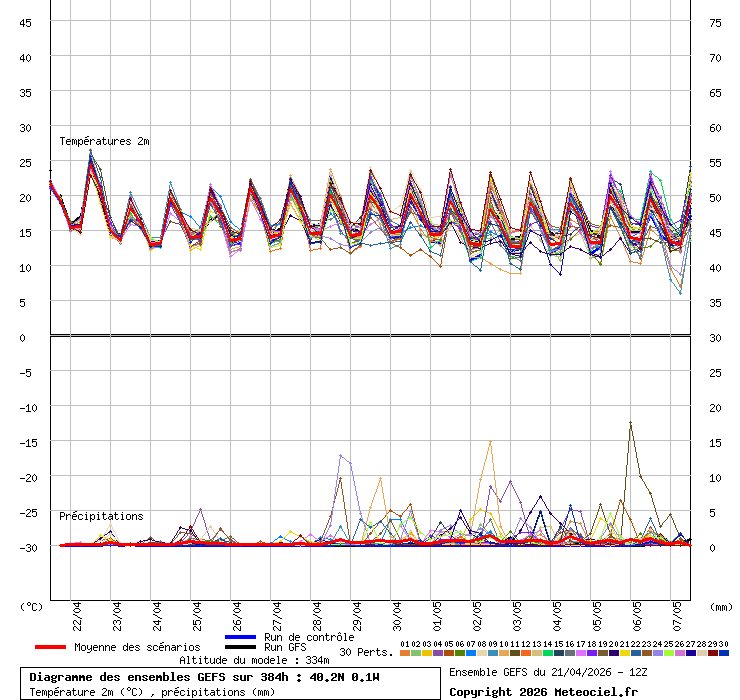Select perturbation 14 green color swatch
The width and height of the screenshot is (740, 700).
[x=548, y=653]
